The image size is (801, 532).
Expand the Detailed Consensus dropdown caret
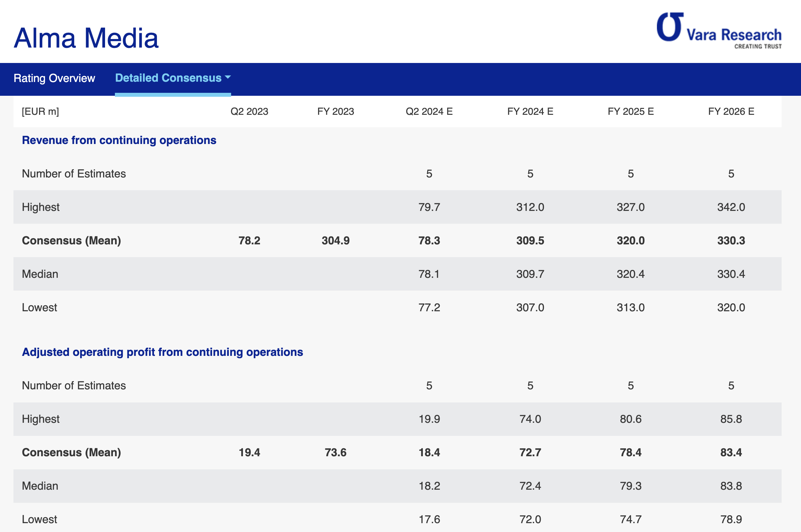(x=228, y=77)
